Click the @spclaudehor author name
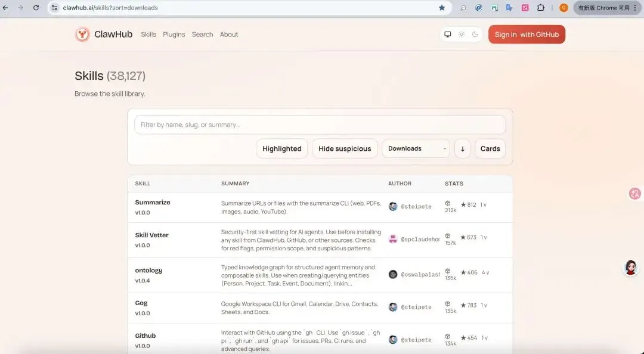Screen dimensions: 644x354 click(x=420, y=239)
